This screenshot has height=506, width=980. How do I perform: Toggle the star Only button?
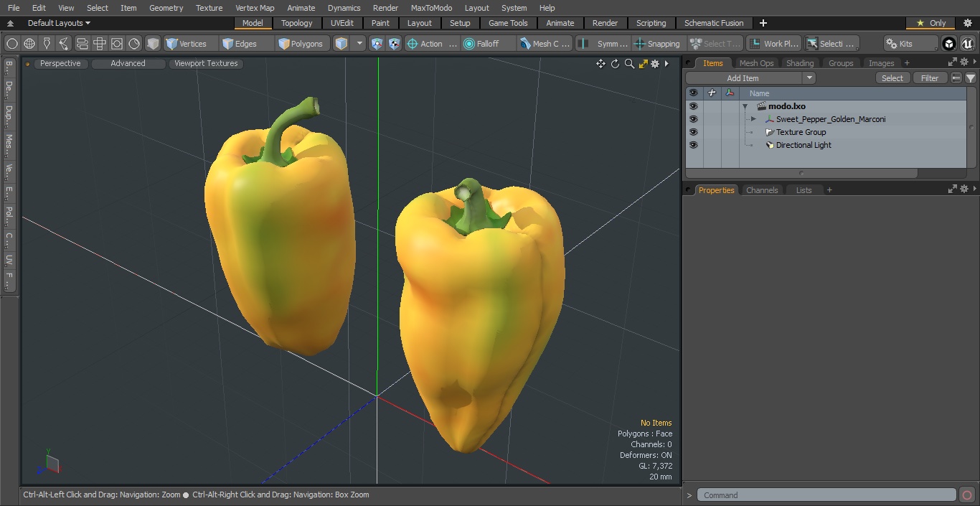(x=930, y=23)
